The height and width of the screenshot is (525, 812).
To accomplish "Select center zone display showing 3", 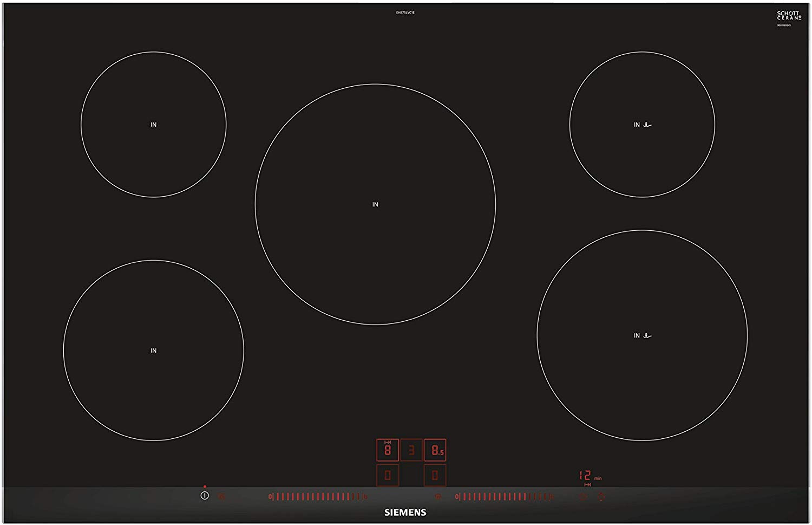I will click(411, 450).
